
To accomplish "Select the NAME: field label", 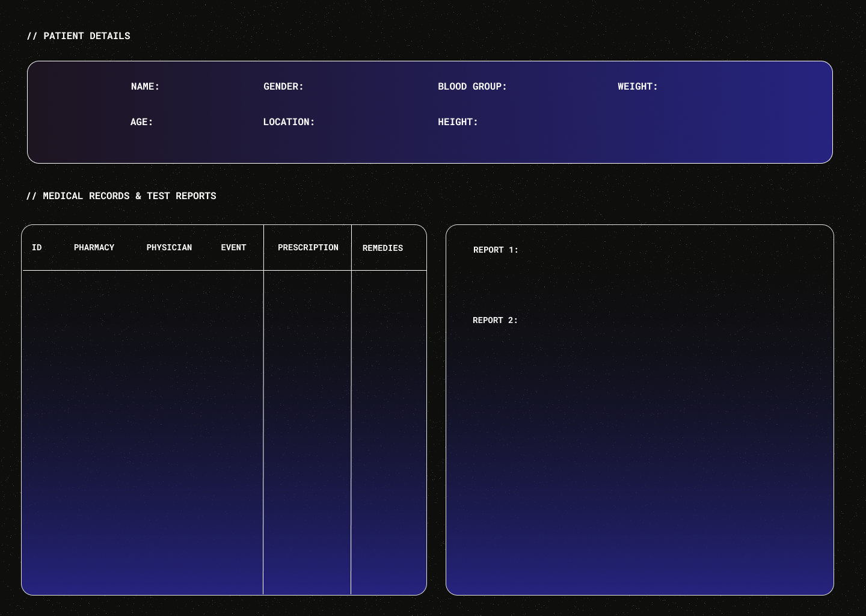I will point(145,86).
